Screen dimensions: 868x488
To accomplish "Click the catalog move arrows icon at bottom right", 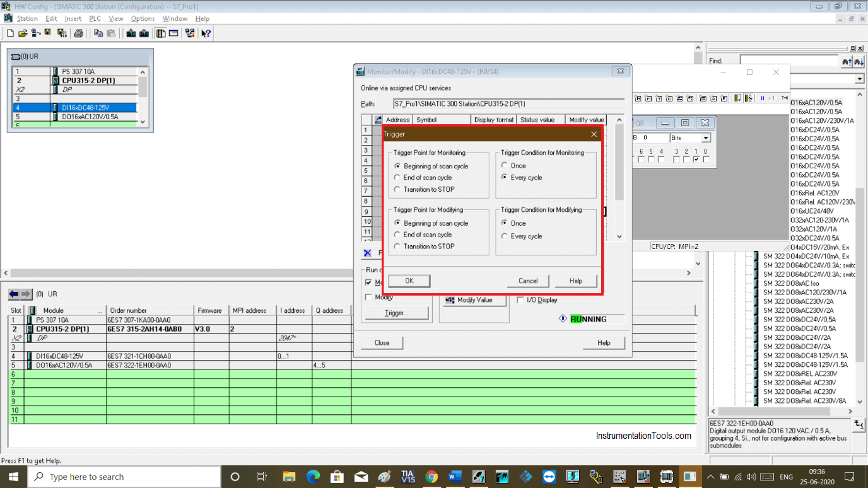I will 859,424.
